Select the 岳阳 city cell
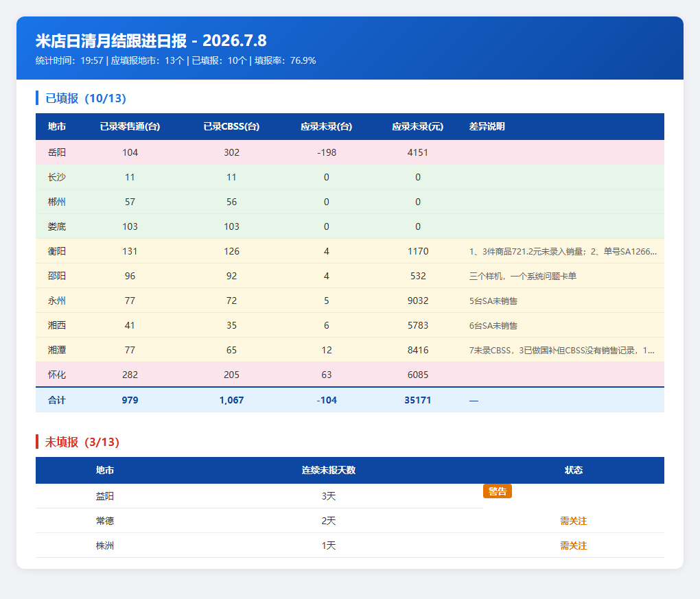The height and width of the screenshot is (599, 700). coord(57,152)
